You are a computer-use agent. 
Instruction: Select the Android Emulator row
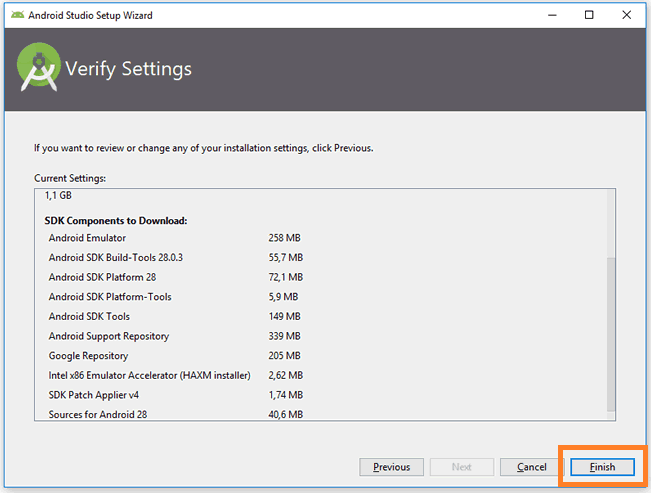87,238
